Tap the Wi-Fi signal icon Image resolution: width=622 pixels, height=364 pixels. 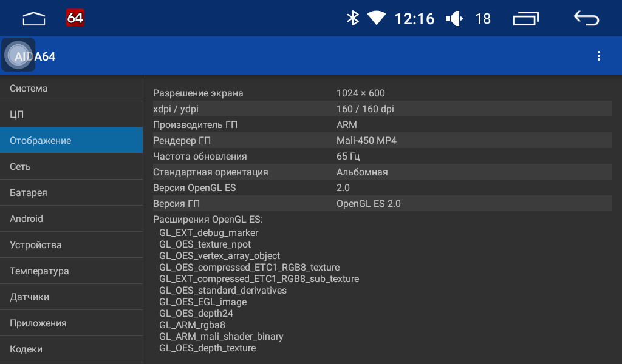[377, 19]
